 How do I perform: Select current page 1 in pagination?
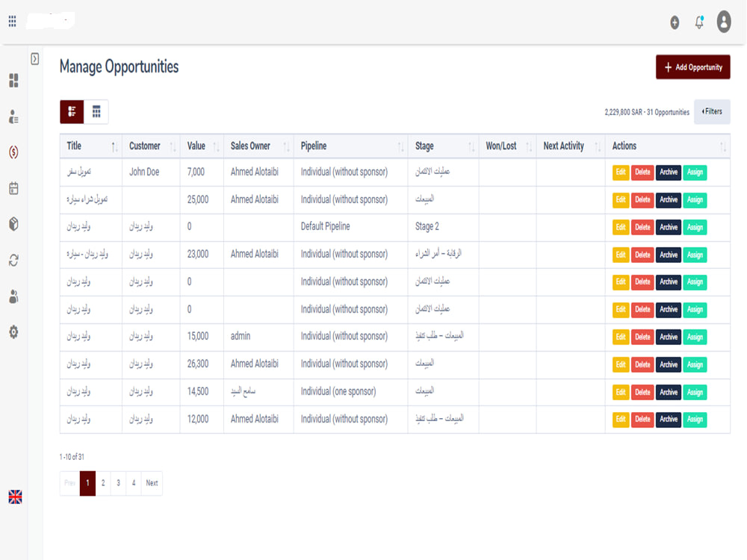click(87, 483)
